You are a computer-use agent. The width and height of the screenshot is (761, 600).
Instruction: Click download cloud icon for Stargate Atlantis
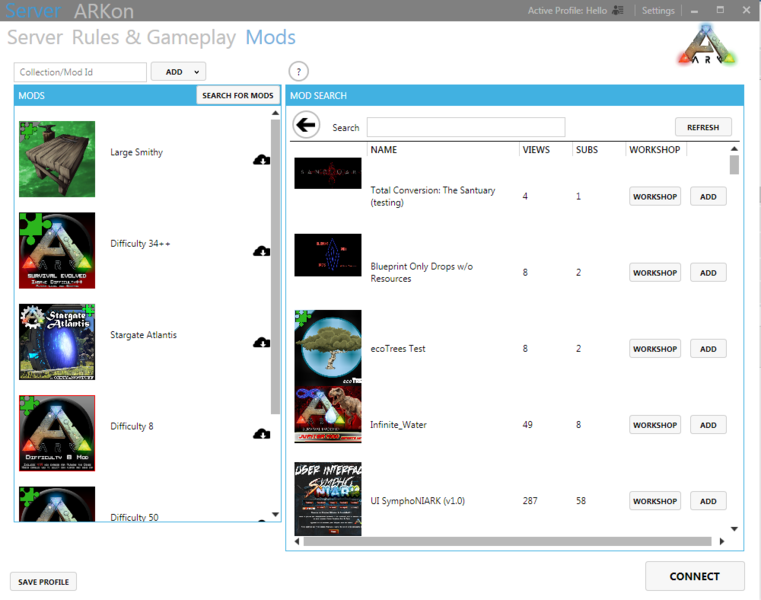262,343
